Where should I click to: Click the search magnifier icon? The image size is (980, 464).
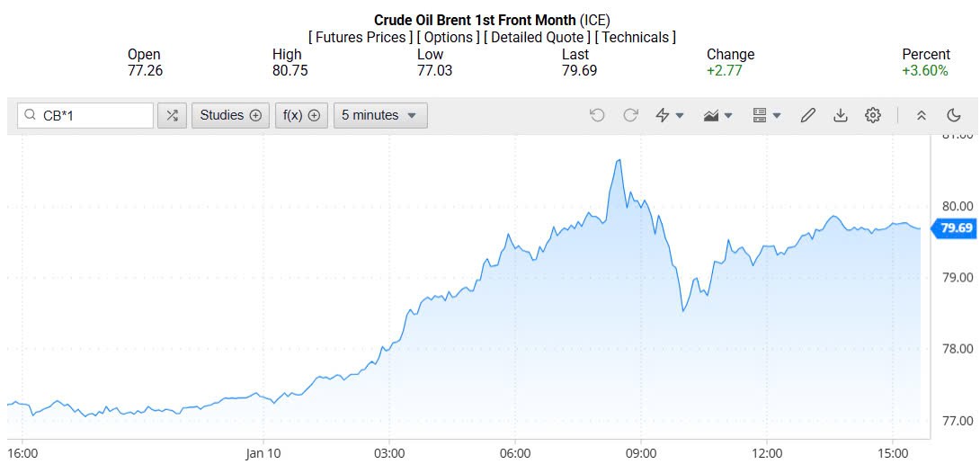31,115
